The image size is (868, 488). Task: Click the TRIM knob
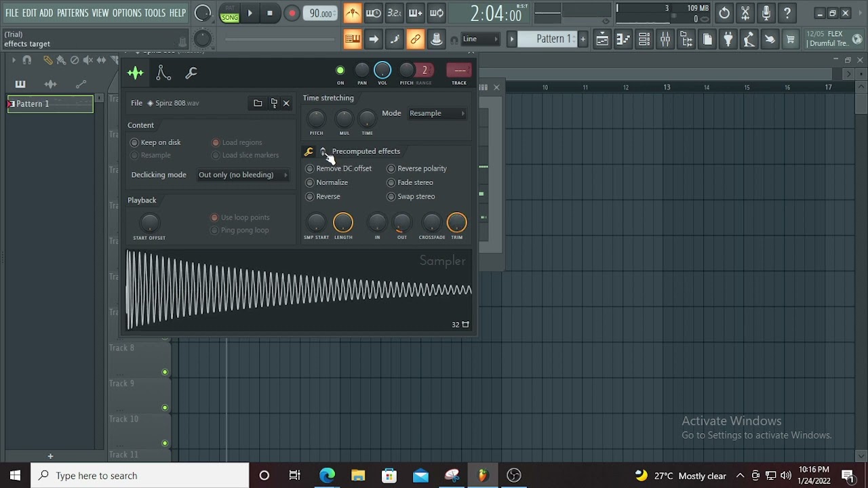pyautogui.click(x=457, y=222)
